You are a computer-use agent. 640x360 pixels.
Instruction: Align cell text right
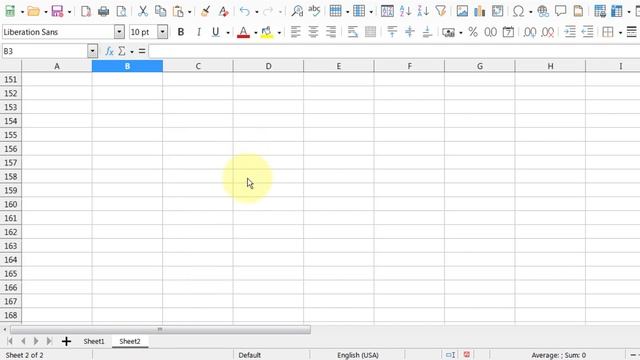click(x=331, y=32)
